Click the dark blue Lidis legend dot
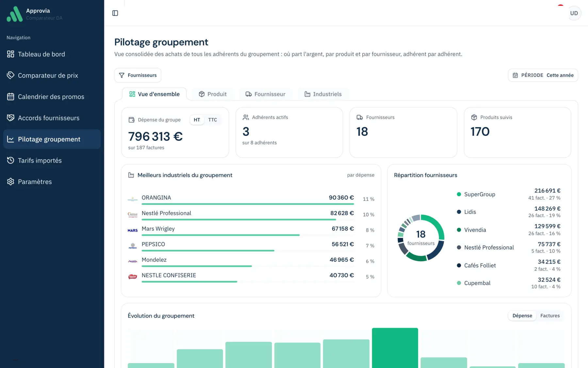Screen dimensions: 588x368 (x=459, y=212)
